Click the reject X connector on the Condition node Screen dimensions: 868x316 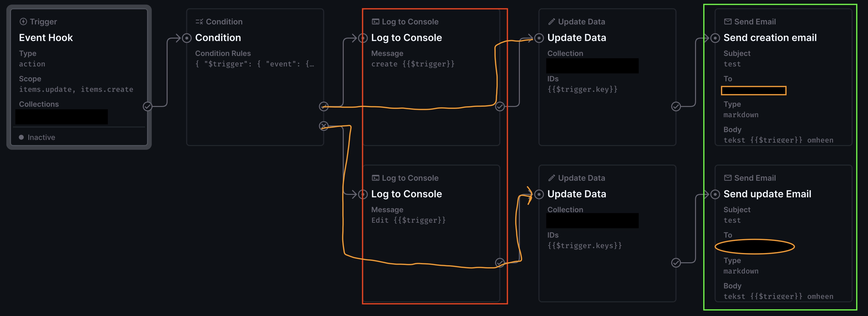[x=324, y=126]
